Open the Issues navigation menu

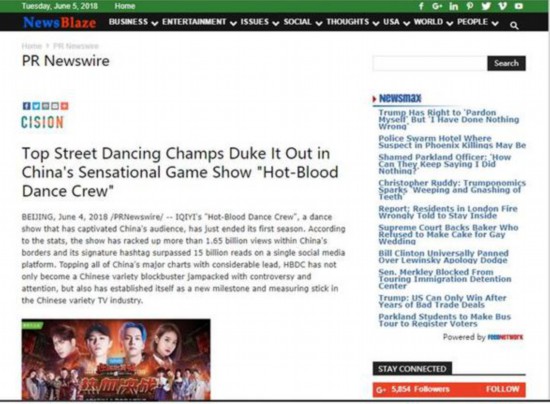[x=260, y=22]
